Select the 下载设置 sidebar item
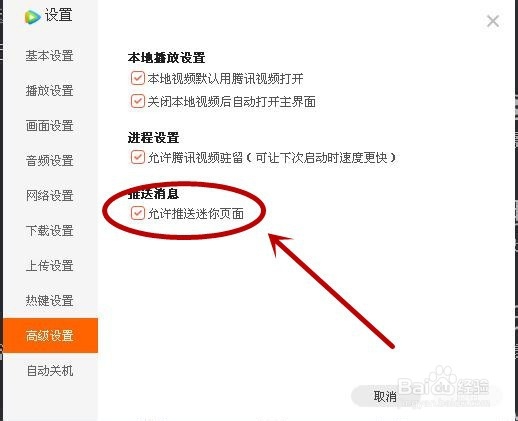 tap(50, 231)
